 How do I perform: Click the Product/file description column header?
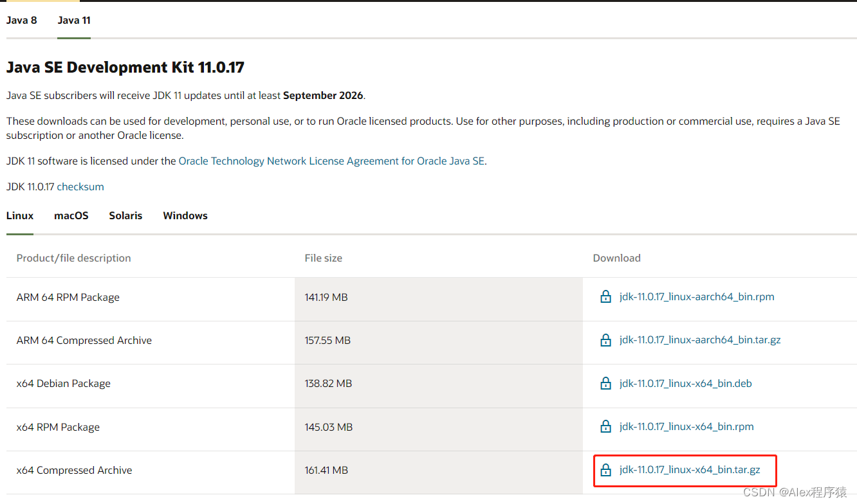click(x=74, y=258)
